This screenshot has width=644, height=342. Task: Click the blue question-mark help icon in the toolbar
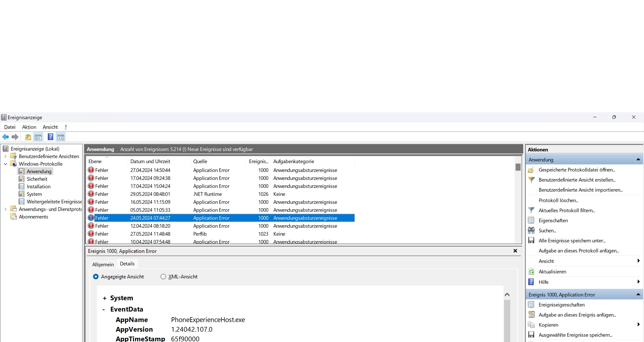[x=50, y=137]
